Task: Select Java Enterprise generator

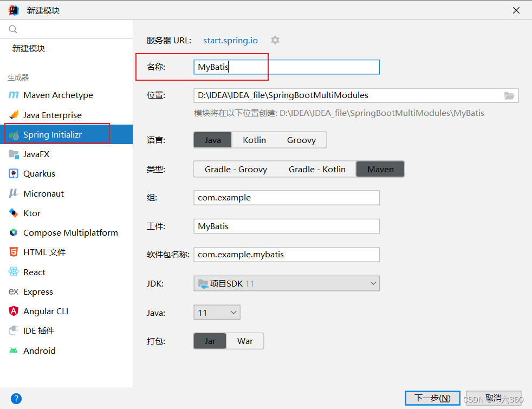Action: point(67,115)
